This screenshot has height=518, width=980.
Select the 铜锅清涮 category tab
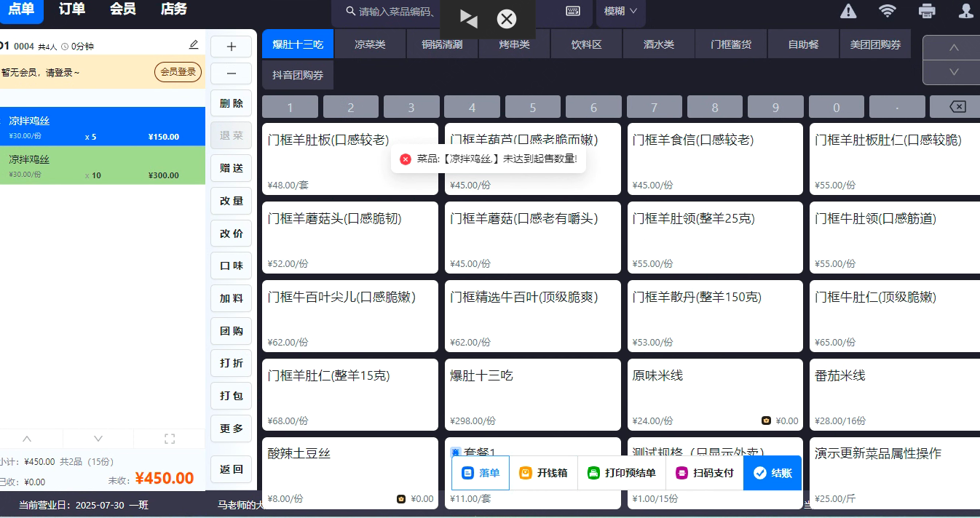tap(442, 44)
